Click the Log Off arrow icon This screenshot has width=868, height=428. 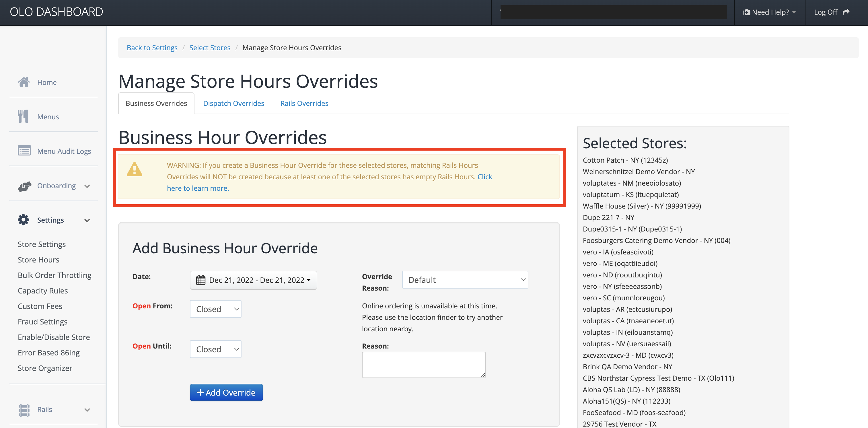click(846, 12)
